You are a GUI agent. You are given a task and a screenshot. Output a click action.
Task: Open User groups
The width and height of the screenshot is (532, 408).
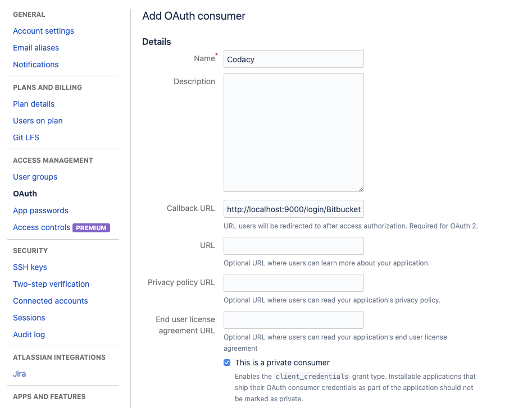35,177
